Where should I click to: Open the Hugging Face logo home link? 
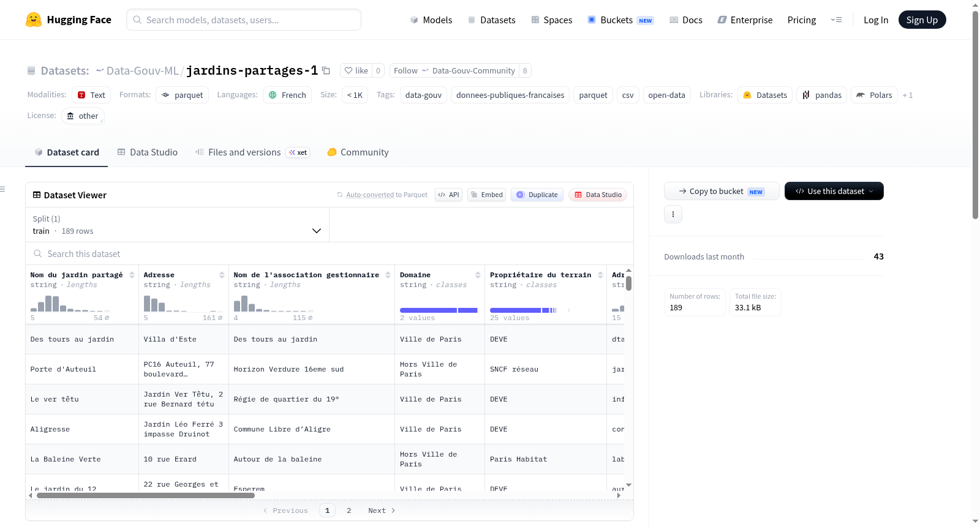click(69, 20)
